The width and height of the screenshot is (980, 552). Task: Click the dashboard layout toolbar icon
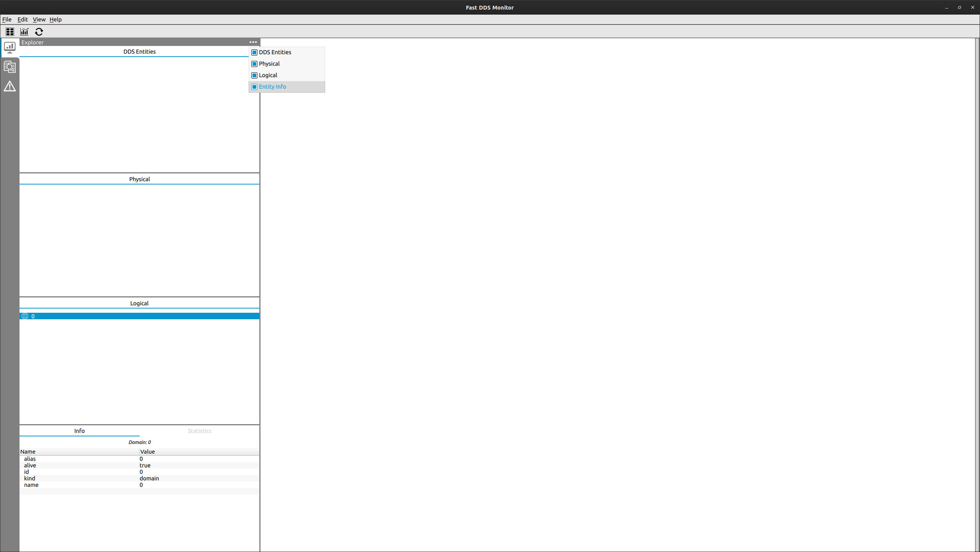click(x=10, y=32)
